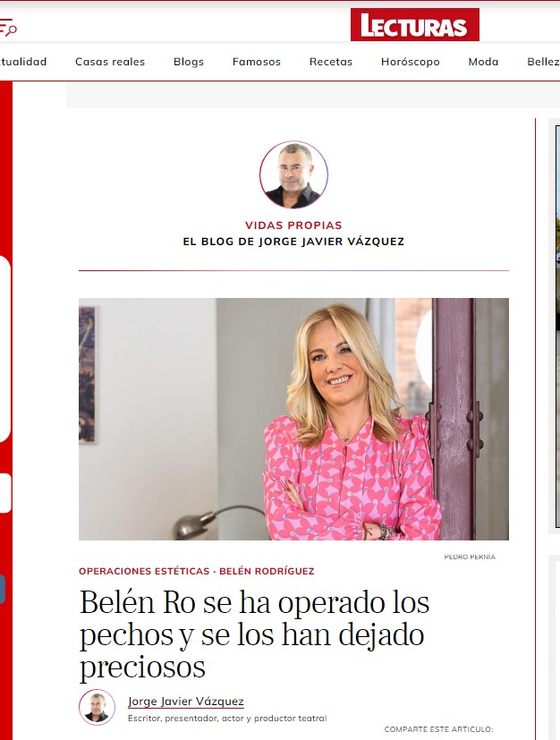Go to the Belleza section
Viewport: 560px width, 740px height.
point(543,62)
